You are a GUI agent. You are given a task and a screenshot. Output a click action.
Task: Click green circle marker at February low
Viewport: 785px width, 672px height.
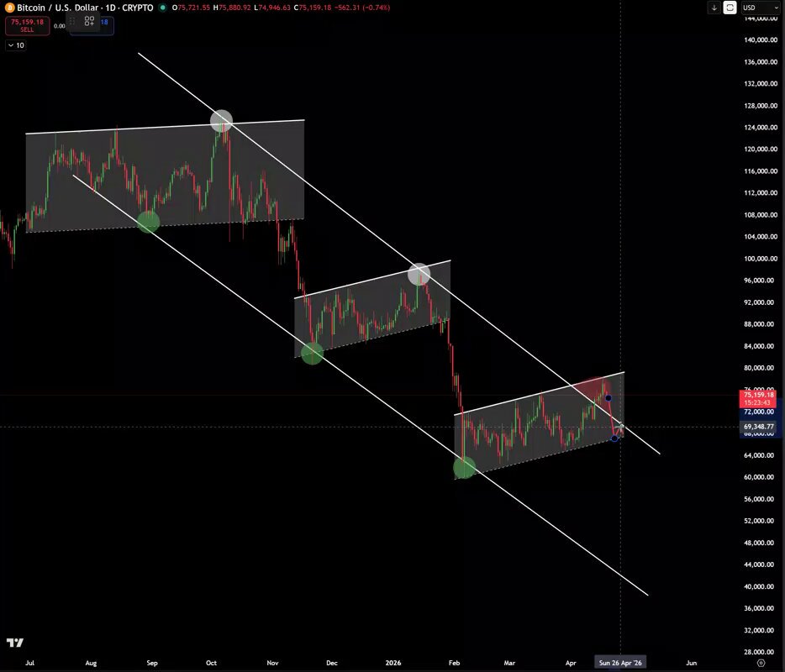point(464,466)
